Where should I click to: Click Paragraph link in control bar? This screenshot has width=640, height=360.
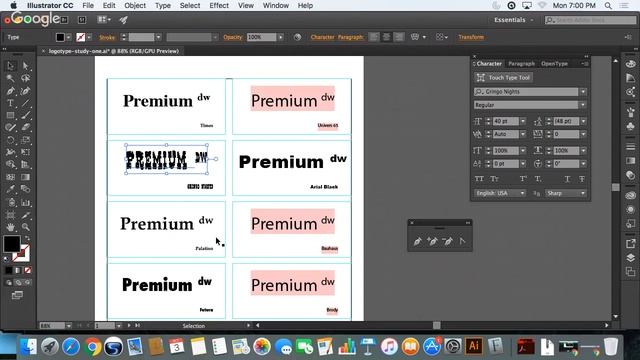(350, 37)
